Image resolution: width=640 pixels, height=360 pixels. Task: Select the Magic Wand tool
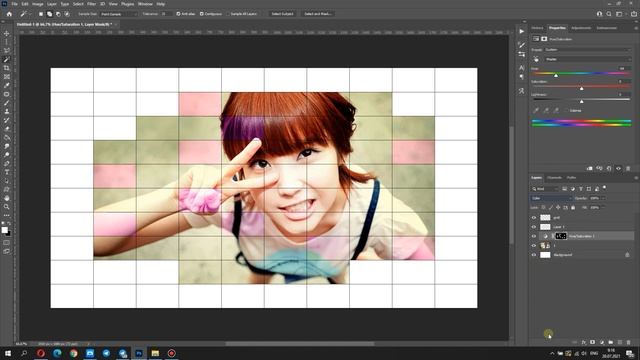7,60
